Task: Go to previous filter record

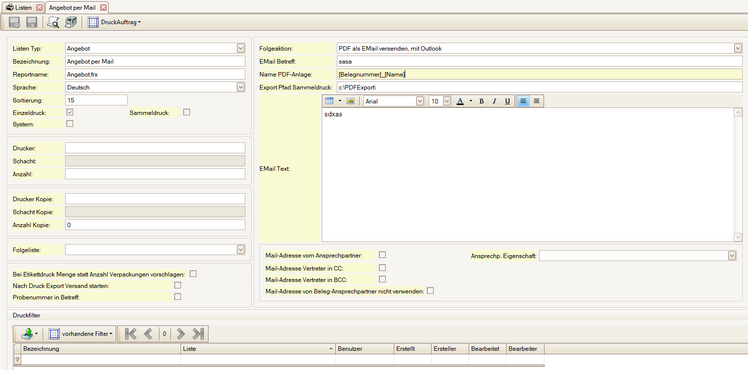Action: point(148,334)
